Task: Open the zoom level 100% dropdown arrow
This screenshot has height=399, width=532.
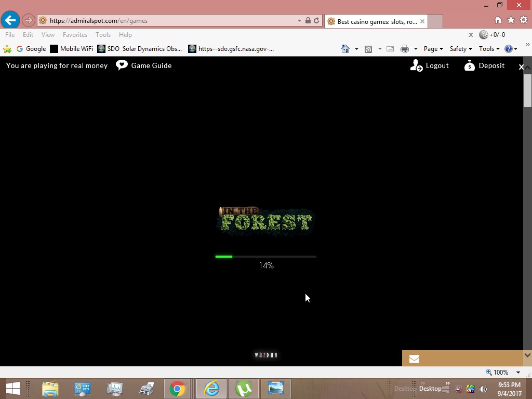Action: tap(518, 373)
